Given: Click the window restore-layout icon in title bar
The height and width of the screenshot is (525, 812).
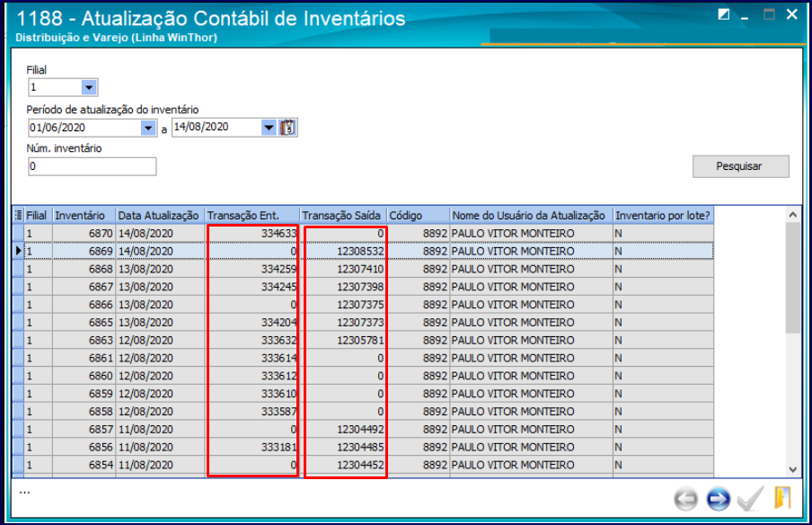Looking at the screenshot, I should coord(723,14).
